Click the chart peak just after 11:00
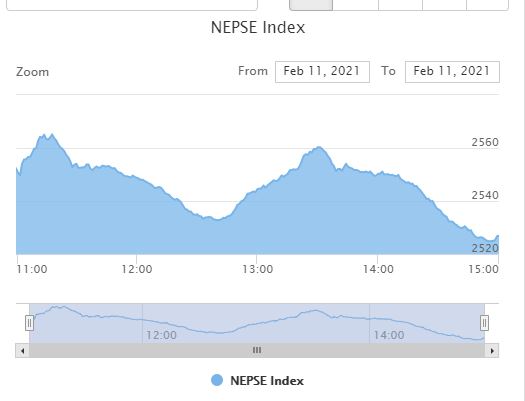Viewport: 525px width, 401px height. point(52,135)
